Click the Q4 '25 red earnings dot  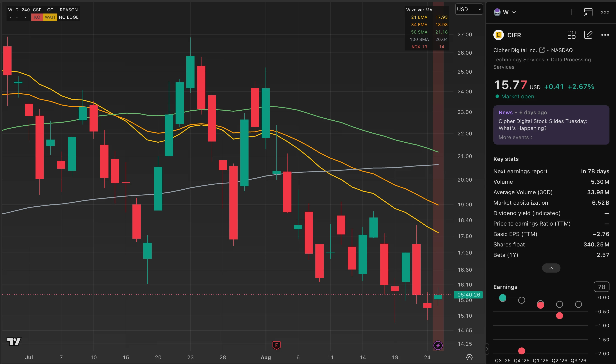pyautogui.click(x=521, y=351)
